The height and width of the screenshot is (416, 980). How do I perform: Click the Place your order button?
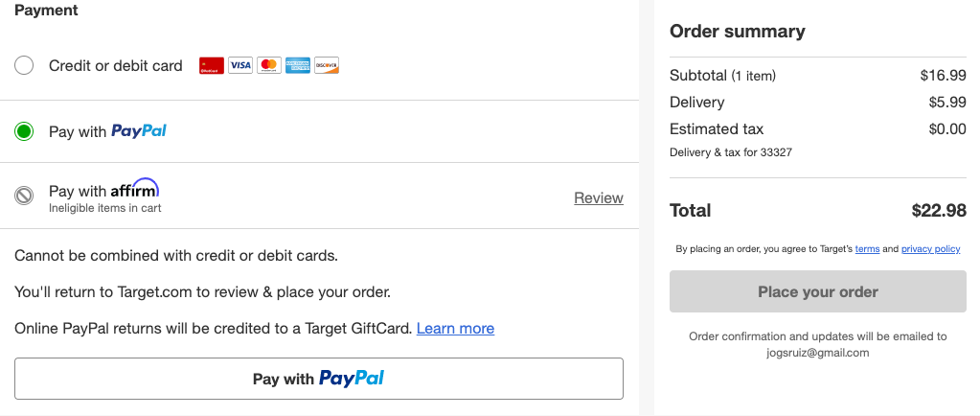tap(817, 291)
